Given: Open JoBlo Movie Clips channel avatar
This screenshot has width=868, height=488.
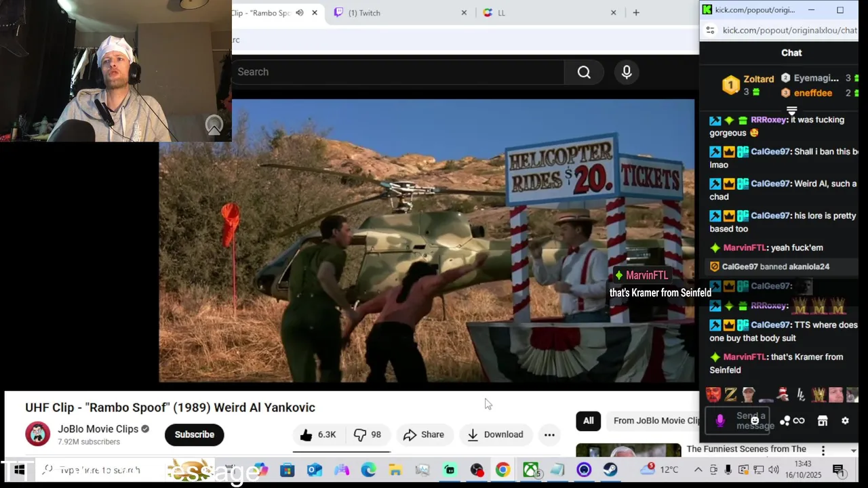Looking at the screenshot, I should [x=37, y=434].
